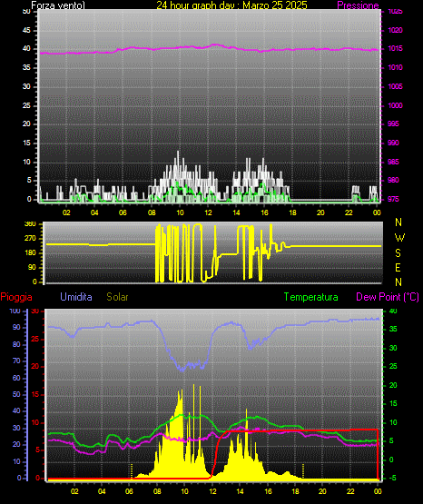Click the Pressione legend label
Image resolution: width=423 pixels, height=504 pixels.
click(358, 5)
